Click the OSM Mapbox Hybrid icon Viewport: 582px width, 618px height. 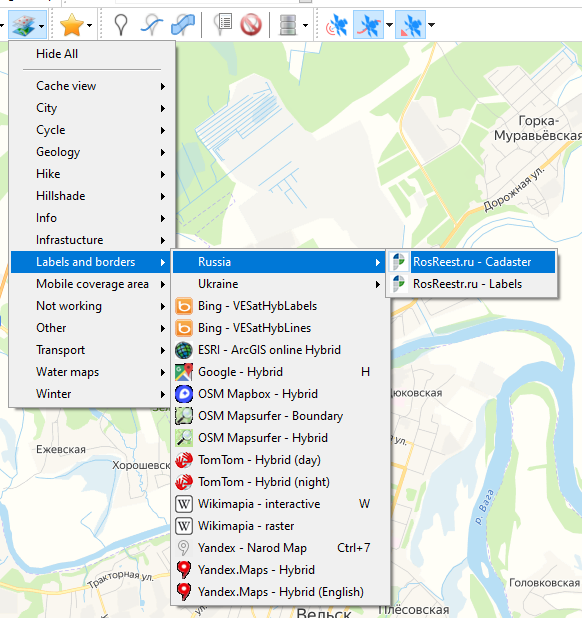[184, 394]
